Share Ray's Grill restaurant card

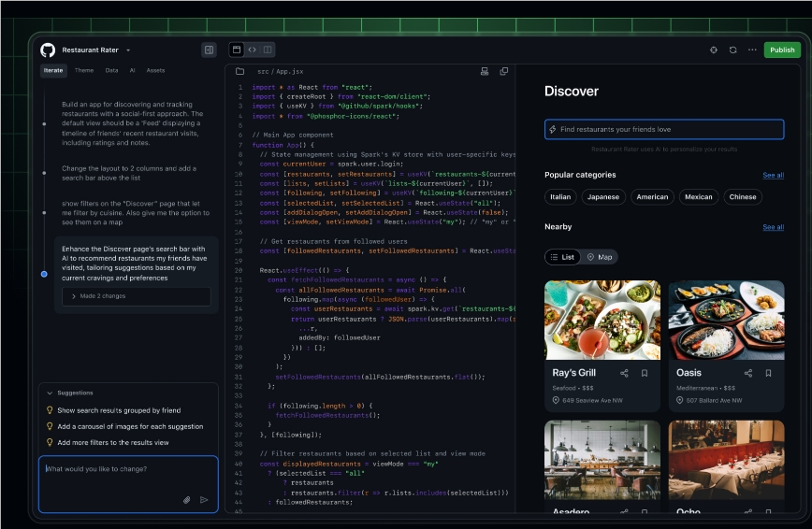(624, 373)
